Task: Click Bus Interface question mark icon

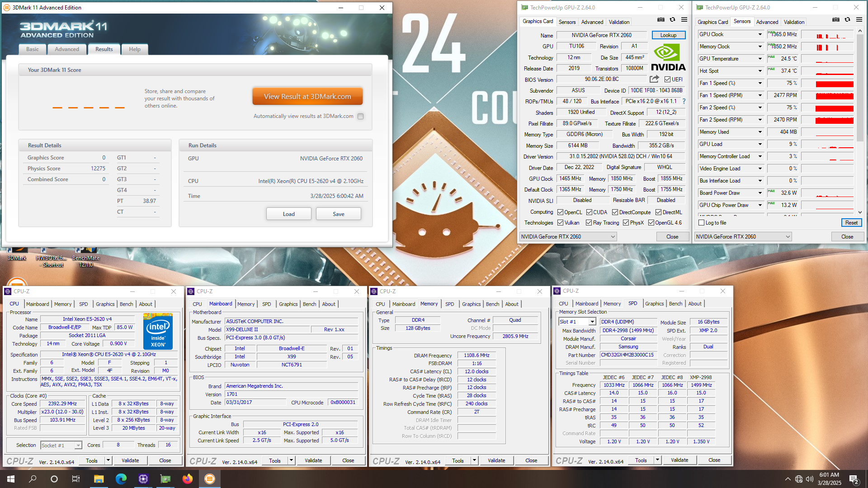Action: pyautogui.click(x=684, y=101)
